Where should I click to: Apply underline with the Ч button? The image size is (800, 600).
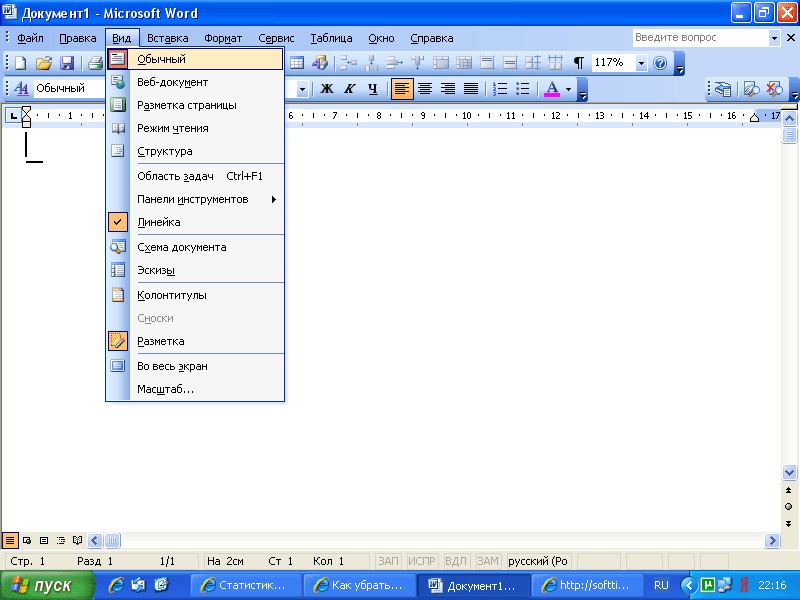[x=373, y=89]
